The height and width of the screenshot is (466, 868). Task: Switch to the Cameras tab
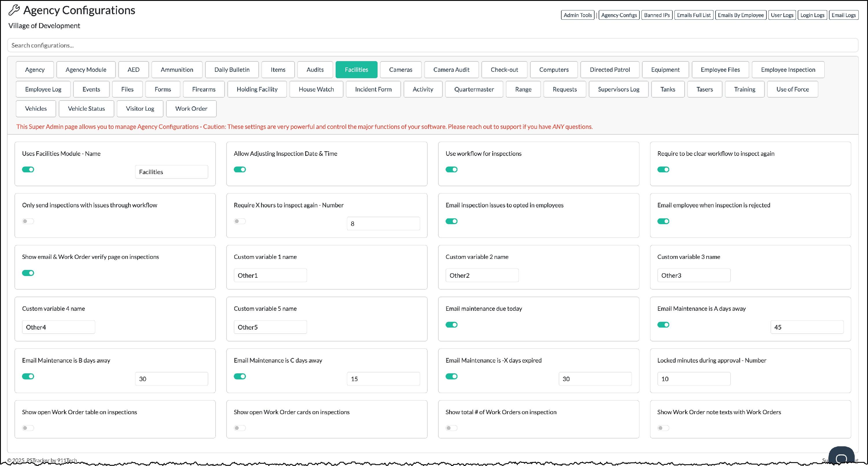pos(400,70)
